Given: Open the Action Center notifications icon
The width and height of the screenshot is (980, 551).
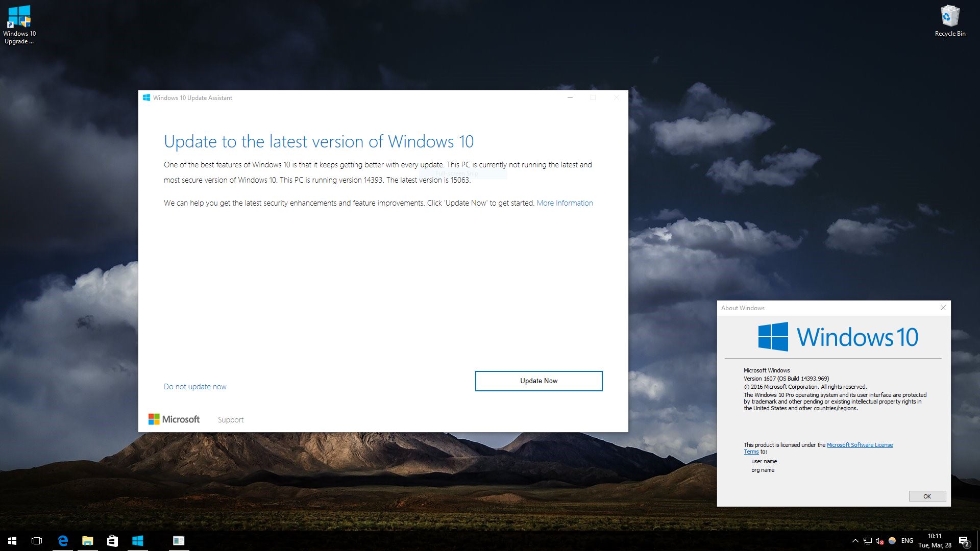Looking at the screenshot, I should point(964,541).
